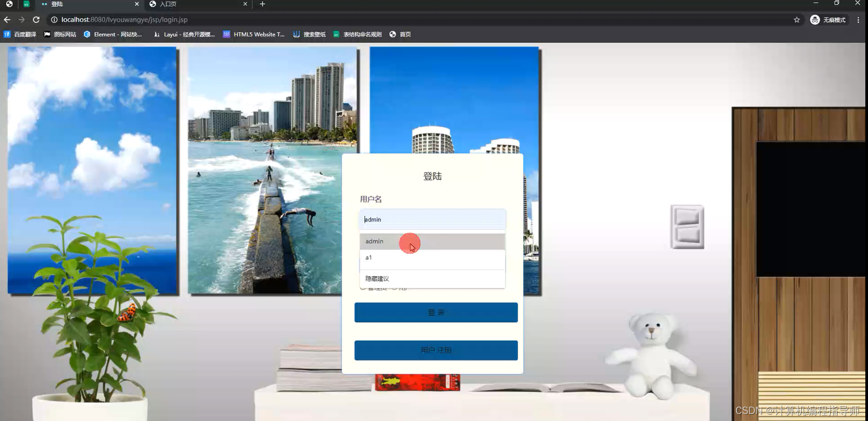Viewport: 868px width, 421px height.
Task: Close the 登陆 tab
Action: [x=137, y=4]
